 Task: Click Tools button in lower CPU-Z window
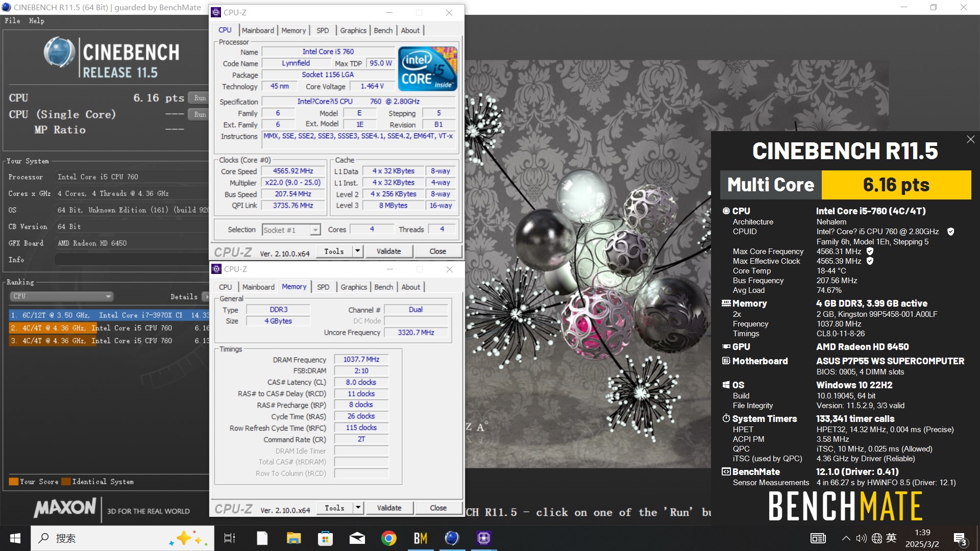click(x=334, y=508)
